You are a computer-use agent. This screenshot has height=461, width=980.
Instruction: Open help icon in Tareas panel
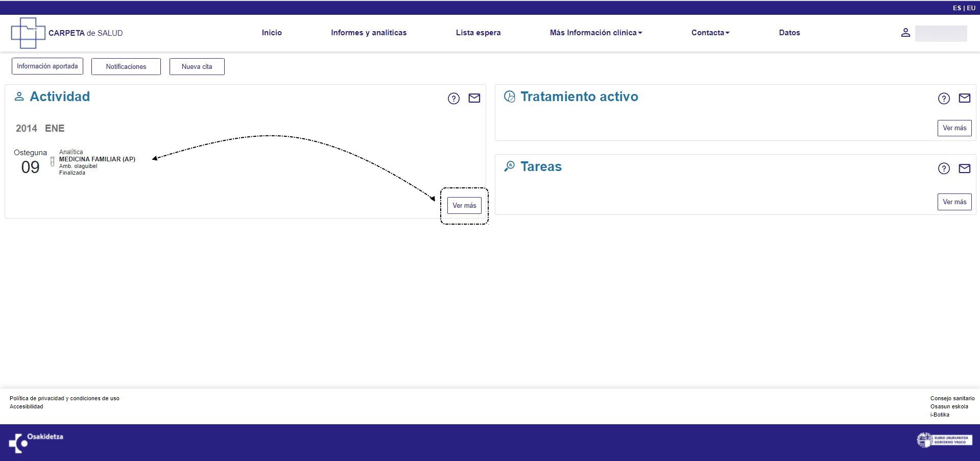click(944, 168)
